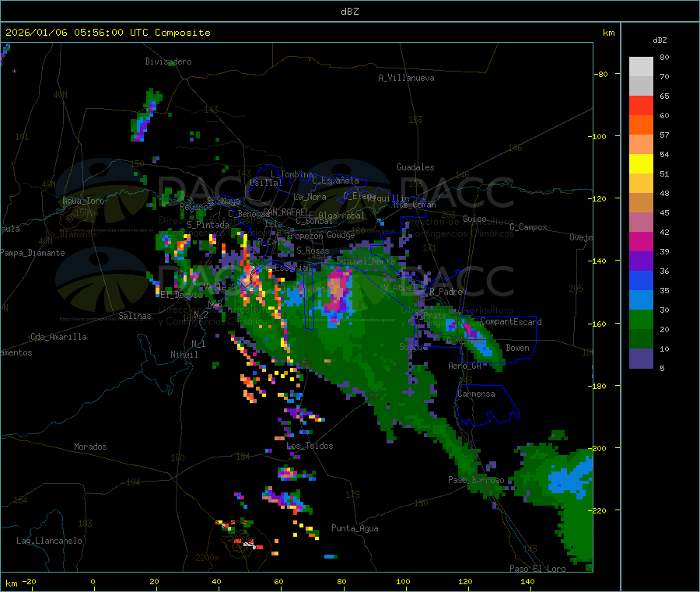Click the dBZ heading above the color scale
Viewport: 700px width, 592px height.
pos(660,40)
